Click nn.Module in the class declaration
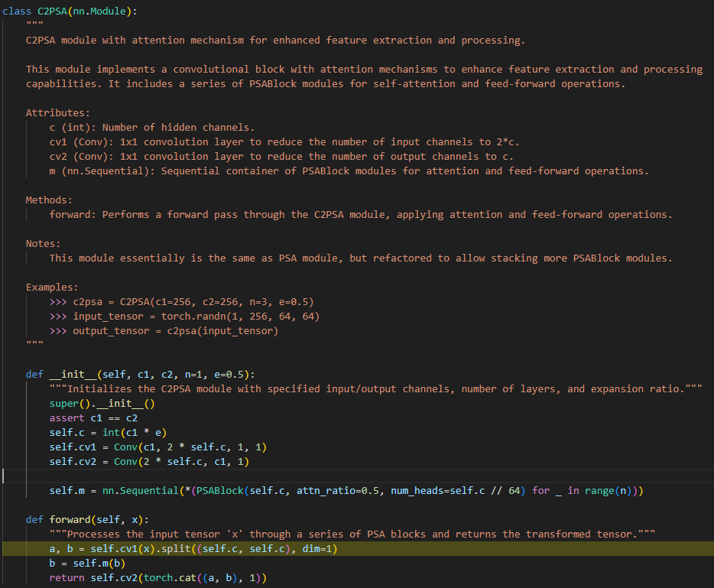 point(99,11)
